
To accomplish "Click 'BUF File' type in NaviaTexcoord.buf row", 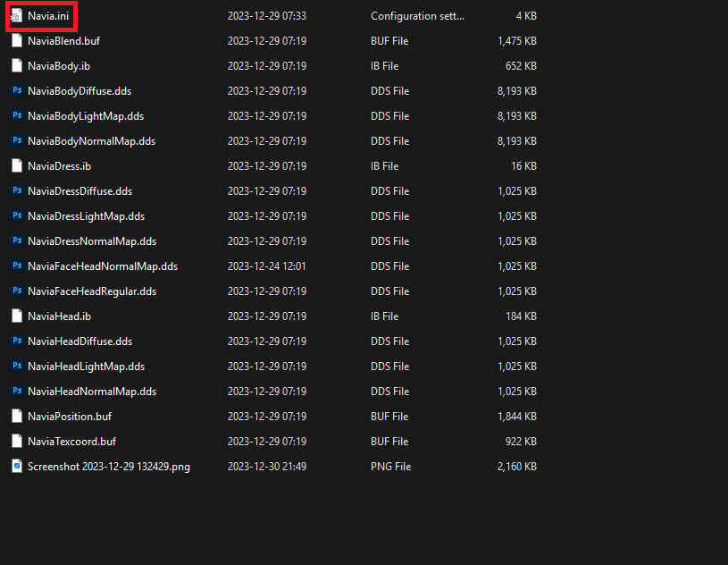I will (389, 442).
